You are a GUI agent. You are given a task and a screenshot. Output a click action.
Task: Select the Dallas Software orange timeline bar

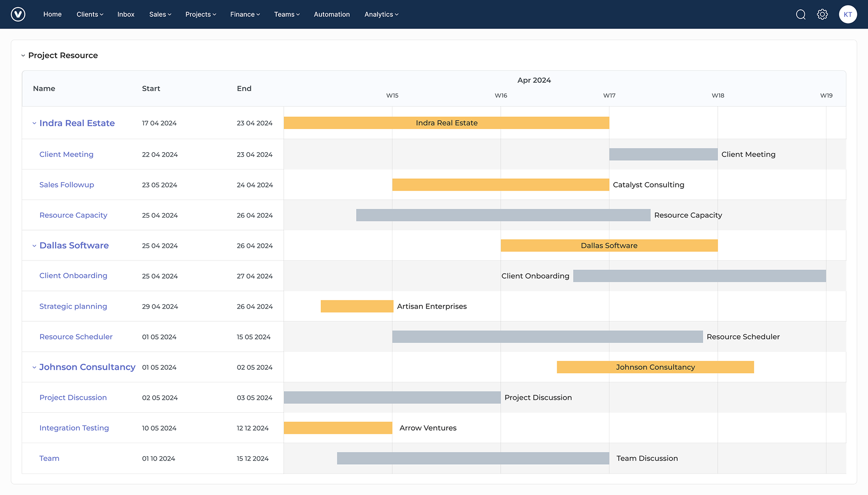(x=609, y=246)
